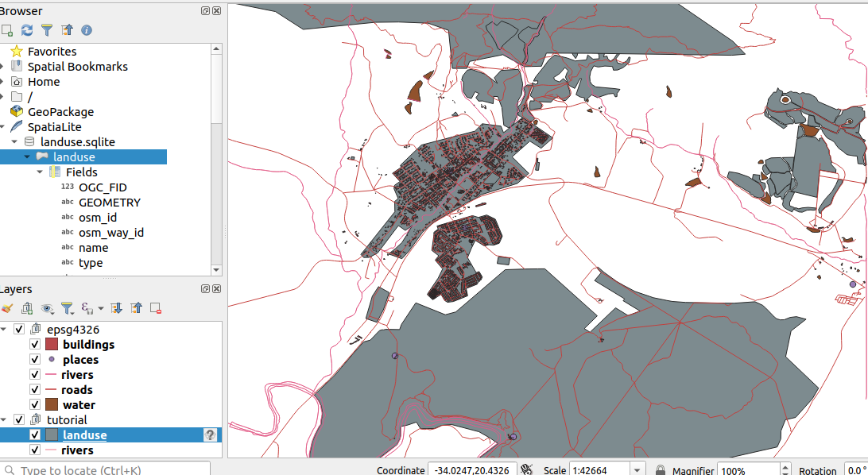
Task: Collapse the epsg4326 layer group
Action: pyautogui.click(x=3, y=329)
